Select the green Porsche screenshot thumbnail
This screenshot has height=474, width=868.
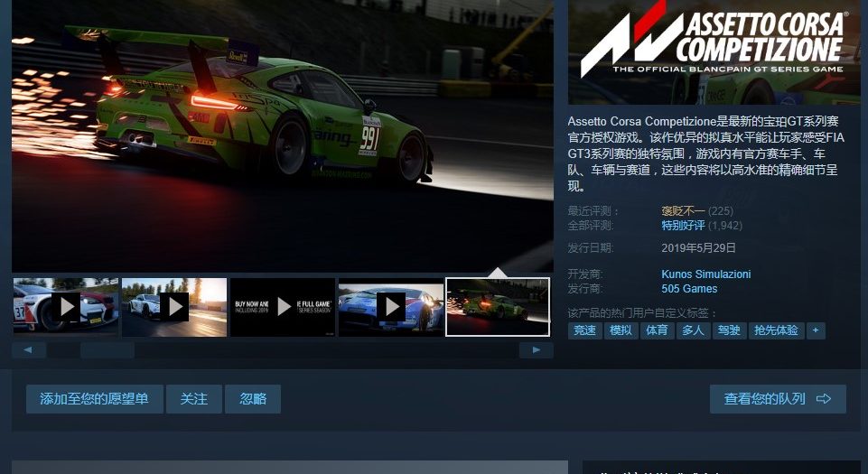coord(498,306)
